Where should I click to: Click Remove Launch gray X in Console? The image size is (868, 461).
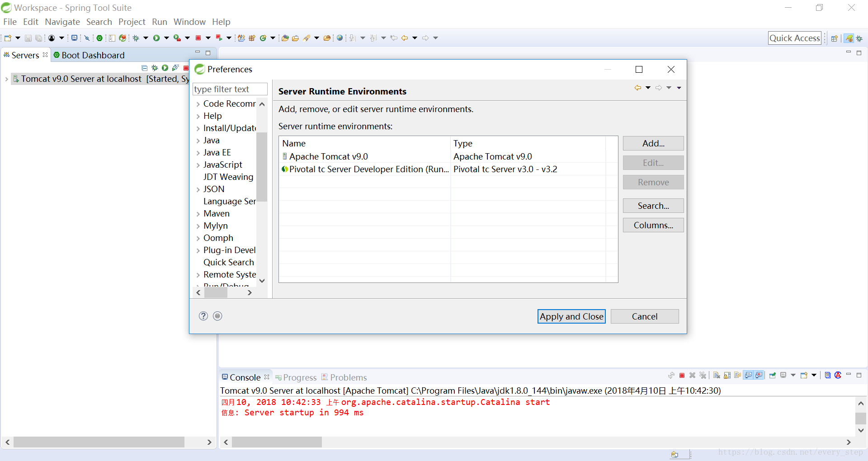pos(693,375)
